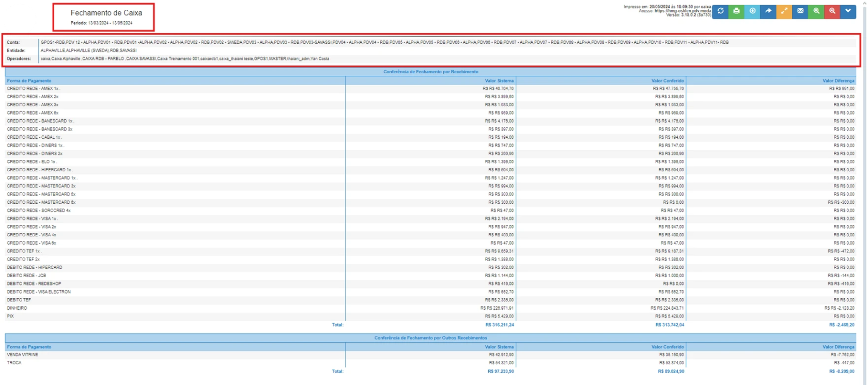This screenshot has height=385, width=868.
Task: Click the first table's Forma de Pagamento header
Action: click(x=29, y=81)
